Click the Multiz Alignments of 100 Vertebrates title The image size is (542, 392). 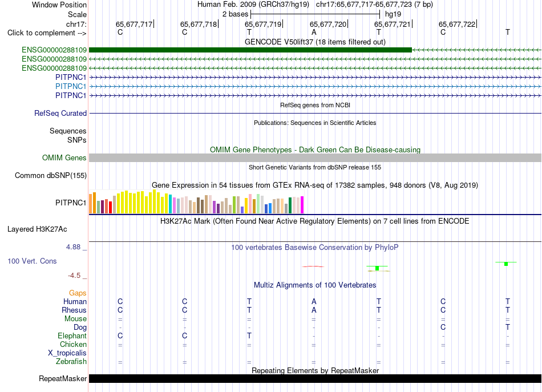pos(315,285)
